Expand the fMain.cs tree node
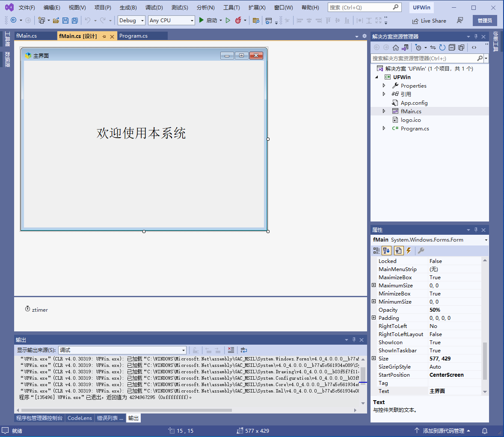Screen dimensions: 504x437 point(384,111)
